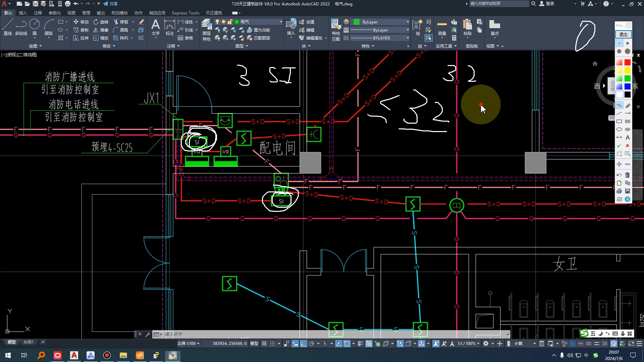The height and width of the screenshot is (362, 644).
Task: Toggle ortho mode in status bar
Action: (303, 344)
